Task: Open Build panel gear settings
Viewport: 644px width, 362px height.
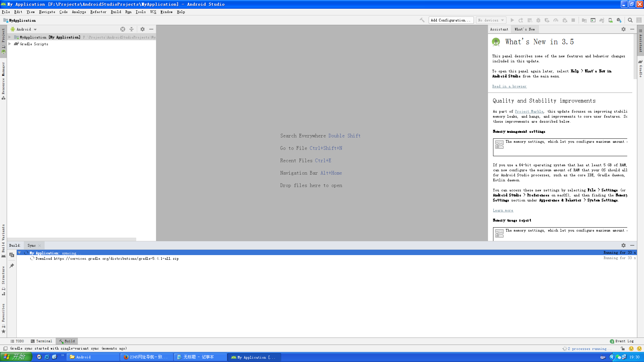Action: pos(624,245)
